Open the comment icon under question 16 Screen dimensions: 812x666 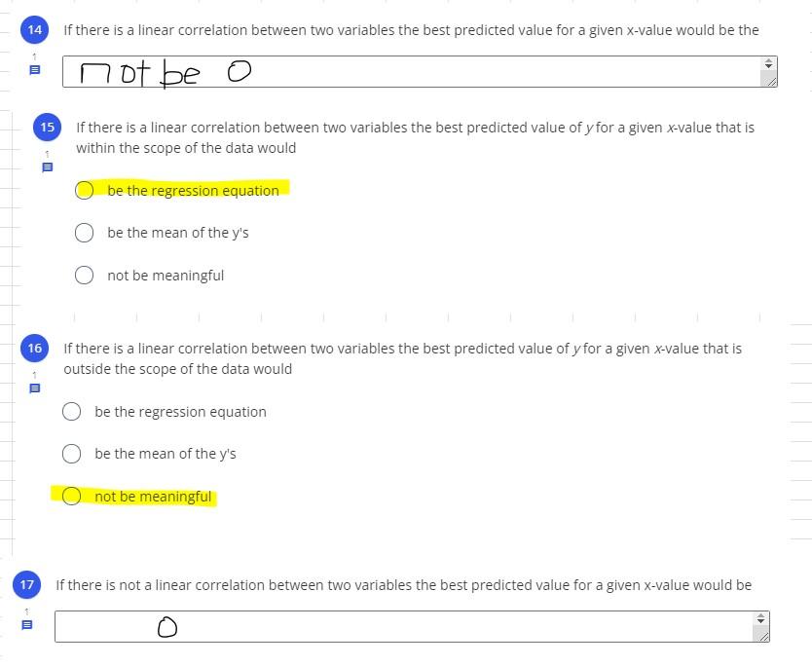point(35,388)
